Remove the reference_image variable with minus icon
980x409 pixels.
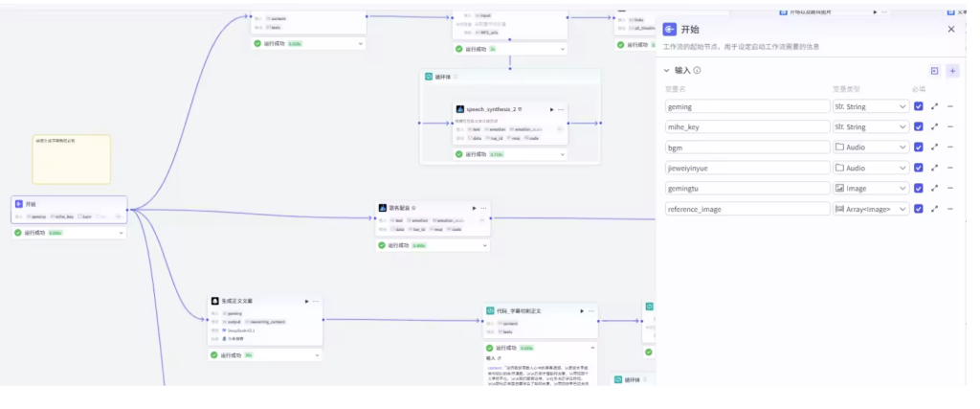(950, 209)
